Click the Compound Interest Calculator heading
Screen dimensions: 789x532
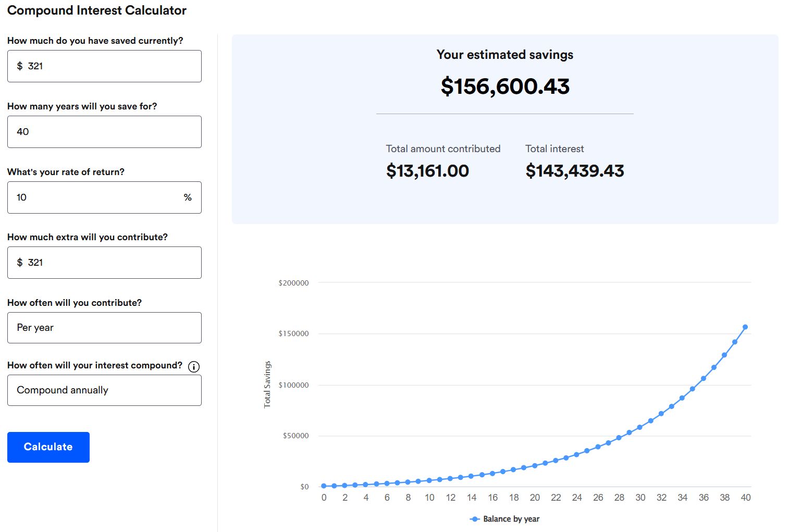(97, 10)
